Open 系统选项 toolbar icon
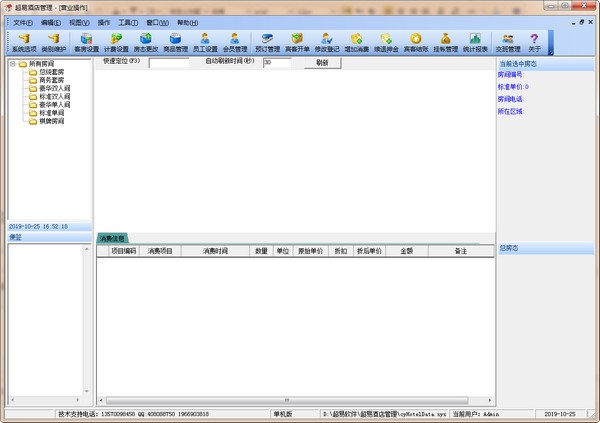 [x=23, y=41]
